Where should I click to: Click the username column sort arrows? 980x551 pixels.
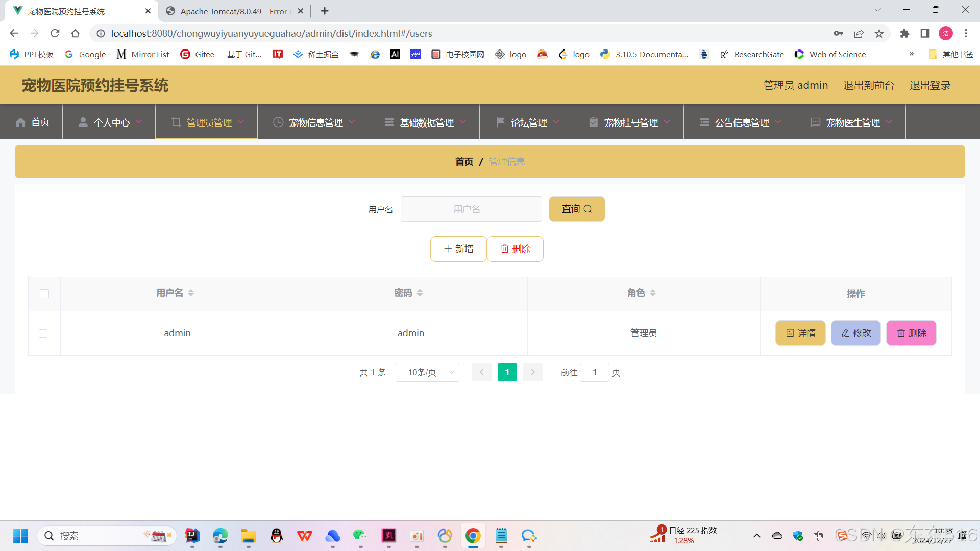pos(191,293)
